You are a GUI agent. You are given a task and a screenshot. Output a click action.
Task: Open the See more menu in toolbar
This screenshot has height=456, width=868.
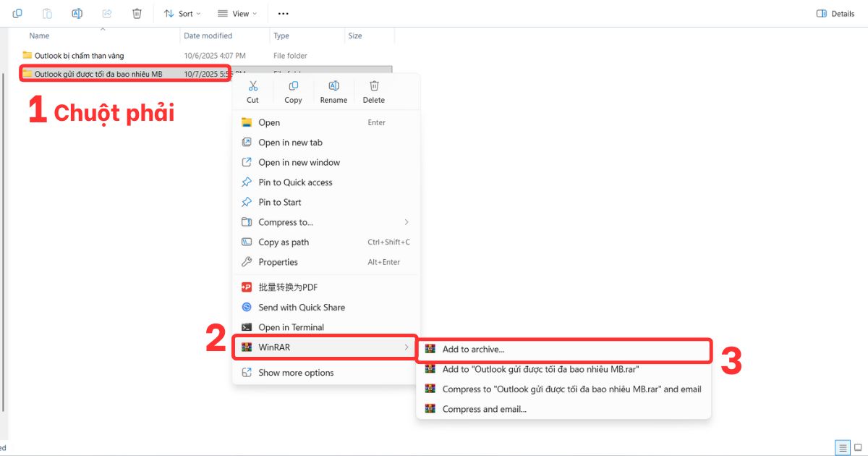[283, 13]
